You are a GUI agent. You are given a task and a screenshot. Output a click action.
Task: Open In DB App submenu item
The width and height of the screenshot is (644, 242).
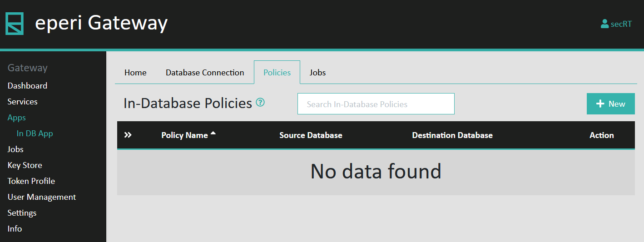pos(35,133)
